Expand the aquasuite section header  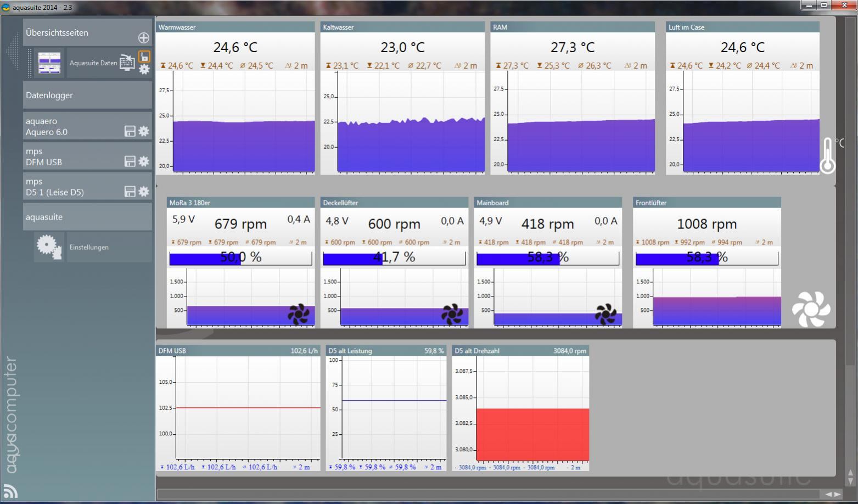point(87,217)
